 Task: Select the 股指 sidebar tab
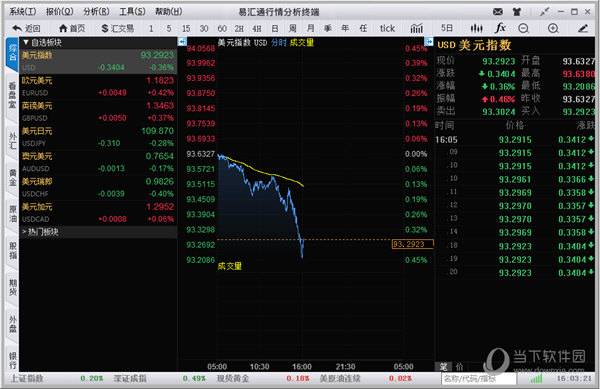tap(13, 251)
